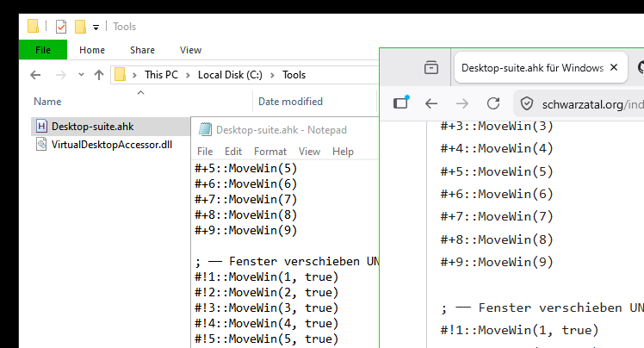Click the folder icon in the address bar
The height and width of the screenshot is (348, 644).
point(120,74)
